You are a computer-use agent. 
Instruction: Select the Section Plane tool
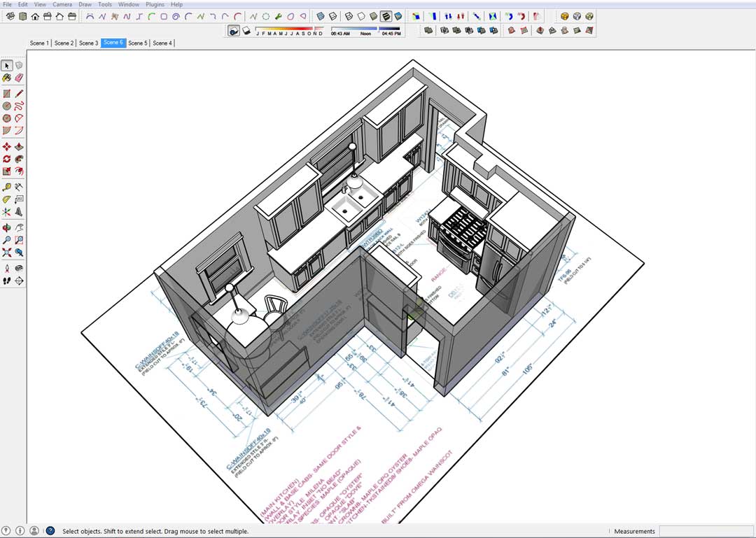19,281
